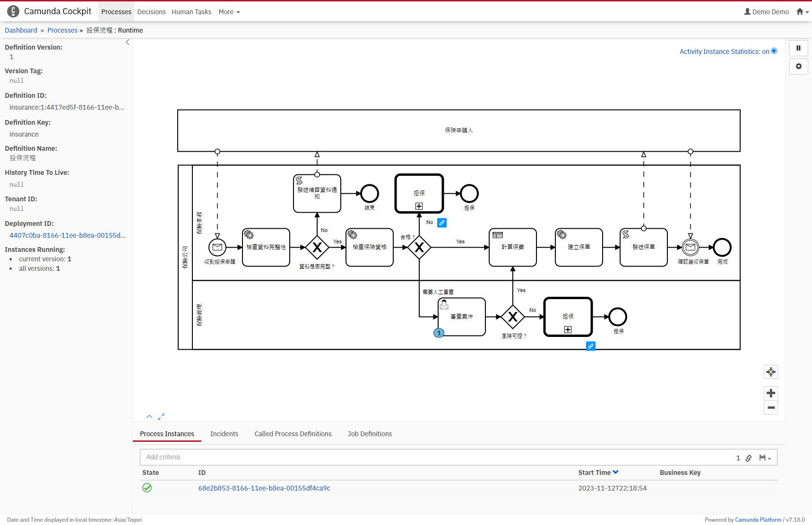Expand the More dropdown menu

[229, 12]
